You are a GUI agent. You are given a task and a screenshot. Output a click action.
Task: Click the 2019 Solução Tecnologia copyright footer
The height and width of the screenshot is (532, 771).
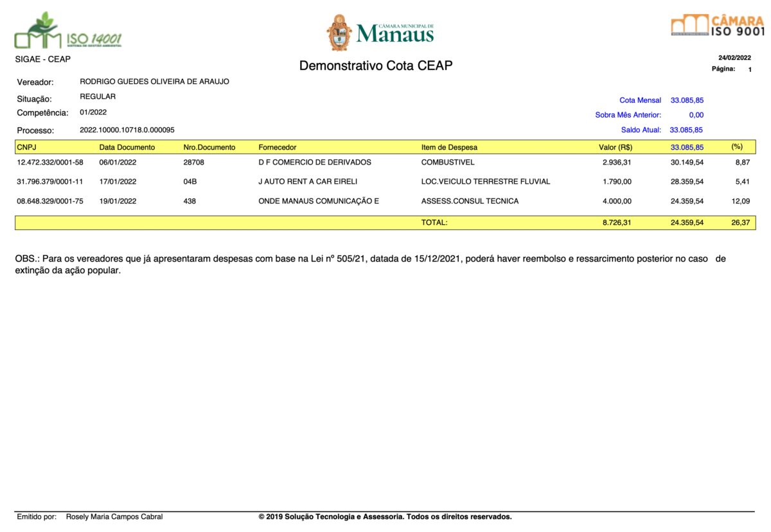[385, 517]
